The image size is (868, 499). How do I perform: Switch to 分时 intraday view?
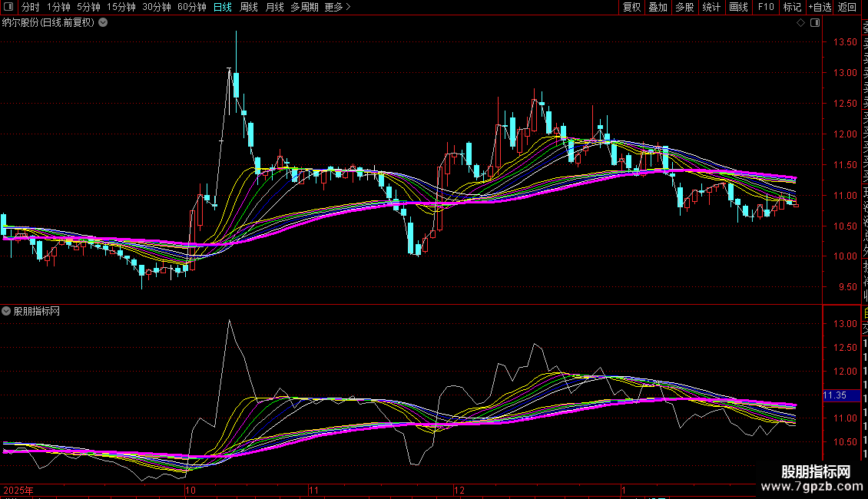pos(30,8)
